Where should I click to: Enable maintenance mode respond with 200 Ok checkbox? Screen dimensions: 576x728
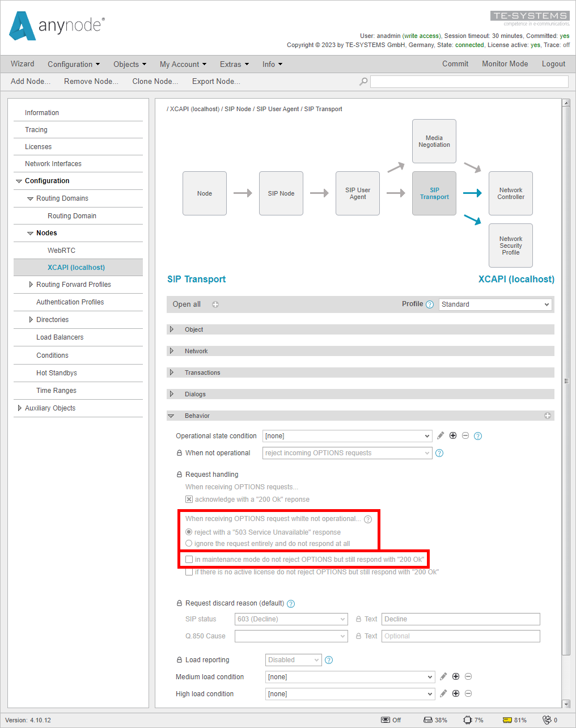(x=189, y=559)
